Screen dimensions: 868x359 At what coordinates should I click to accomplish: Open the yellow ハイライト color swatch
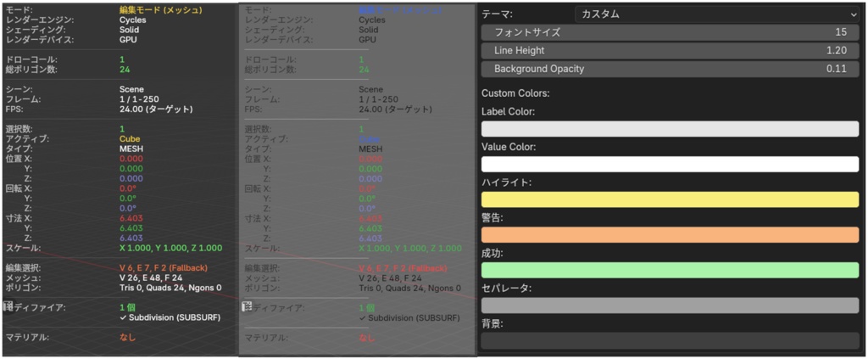click(670, 199)
